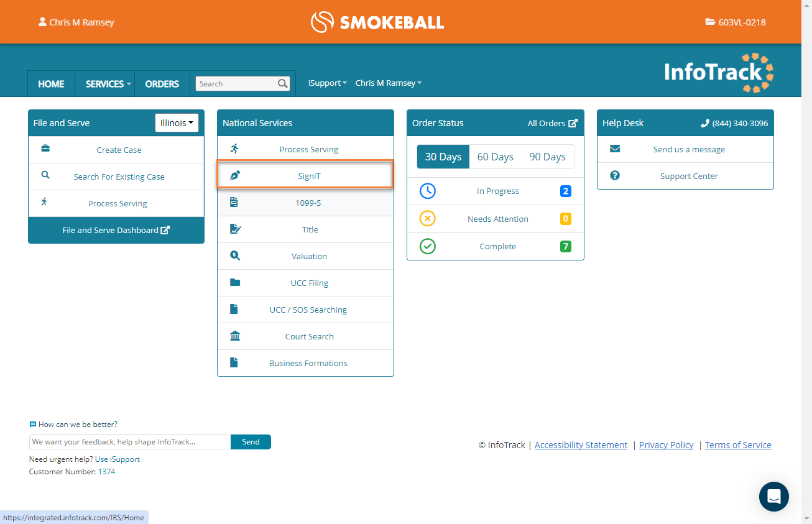This screenshot has height=524, width=812.
Task: Click the dollar search icon for Valuation
Action: tap(234, 256)
